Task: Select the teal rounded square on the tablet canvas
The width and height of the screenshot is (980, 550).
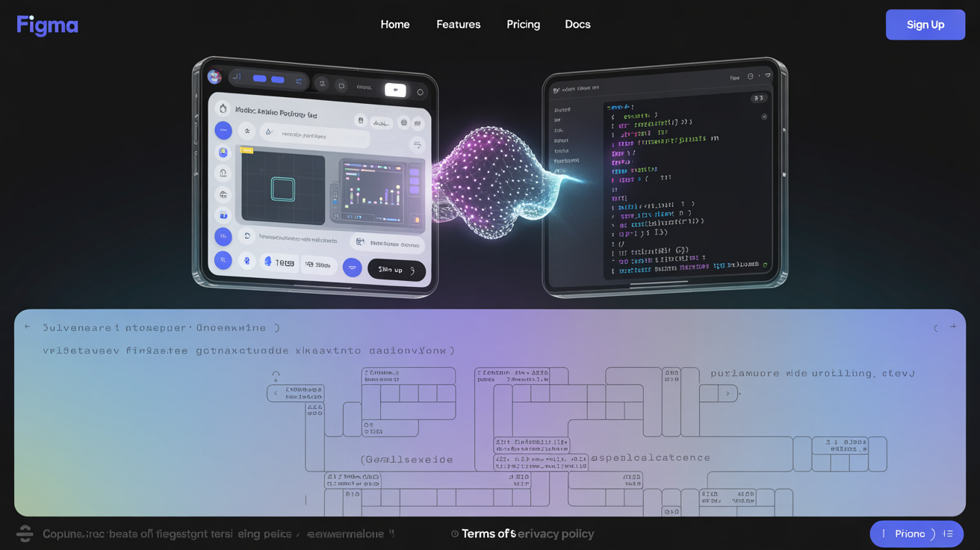Action: [283, 189]
